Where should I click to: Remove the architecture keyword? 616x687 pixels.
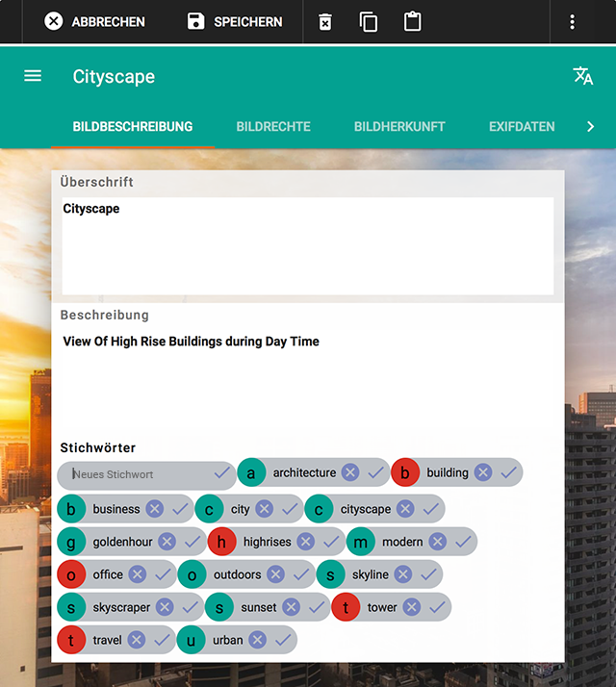point(350,472)
